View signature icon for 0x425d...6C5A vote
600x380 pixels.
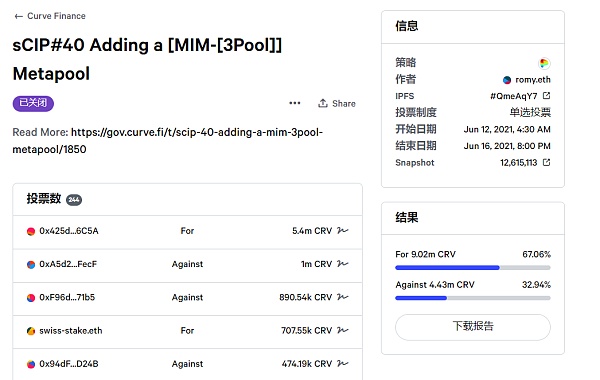pyautogui.click(x=342, y=230)
